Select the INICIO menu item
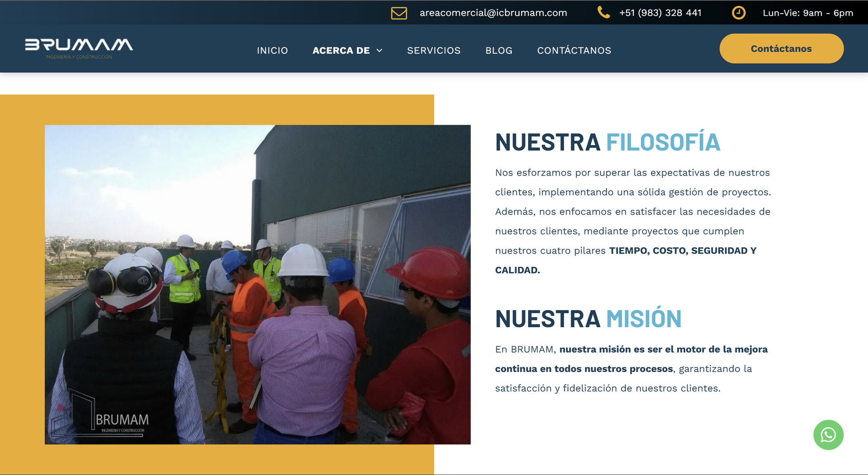This screenshot has height=475, width=868. click(x=272, y=50)
